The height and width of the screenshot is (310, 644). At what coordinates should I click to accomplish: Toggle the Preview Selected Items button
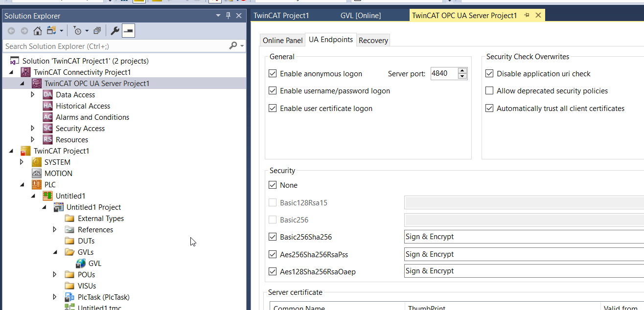pos(128,31)
